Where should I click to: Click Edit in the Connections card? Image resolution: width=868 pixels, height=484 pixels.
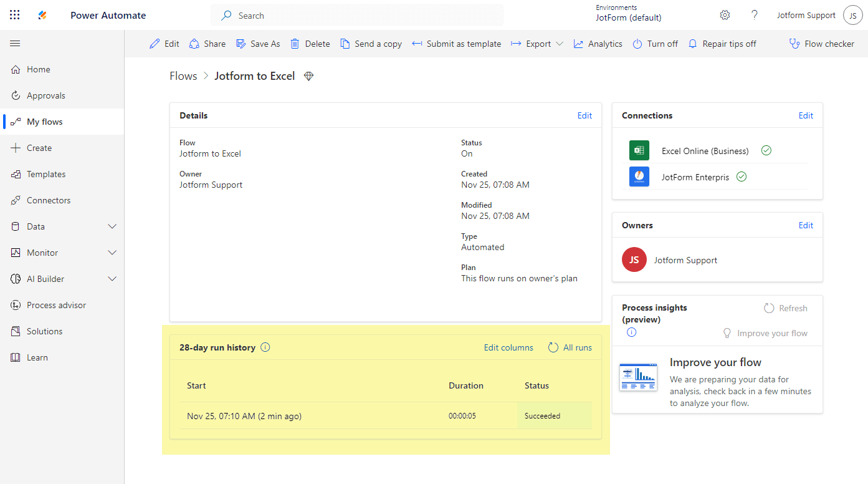(x=806, y=115)
